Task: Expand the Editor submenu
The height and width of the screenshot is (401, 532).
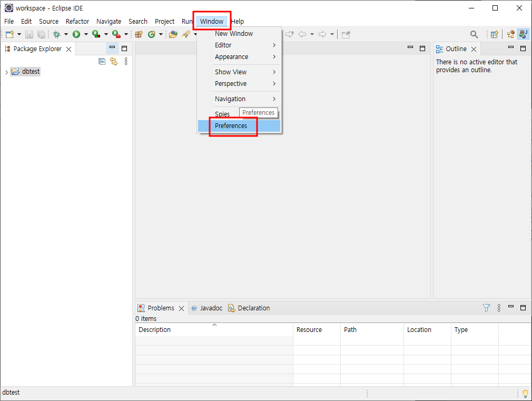Action: (x=239, y=45)
